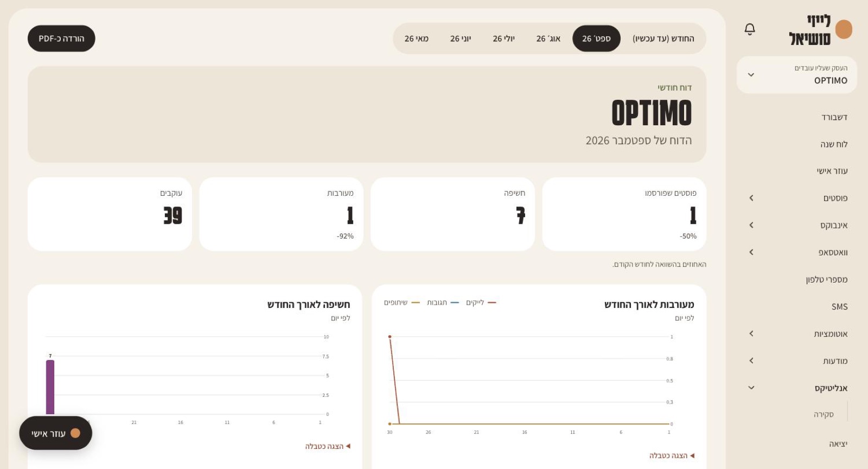
Task: Click the עוקבים card value 39
Action: 173,215
